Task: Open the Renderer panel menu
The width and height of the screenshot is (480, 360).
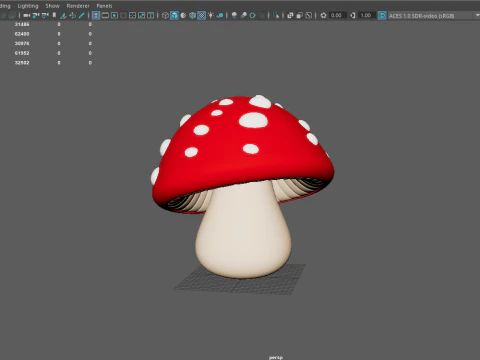Action: [x=78, y=6]
